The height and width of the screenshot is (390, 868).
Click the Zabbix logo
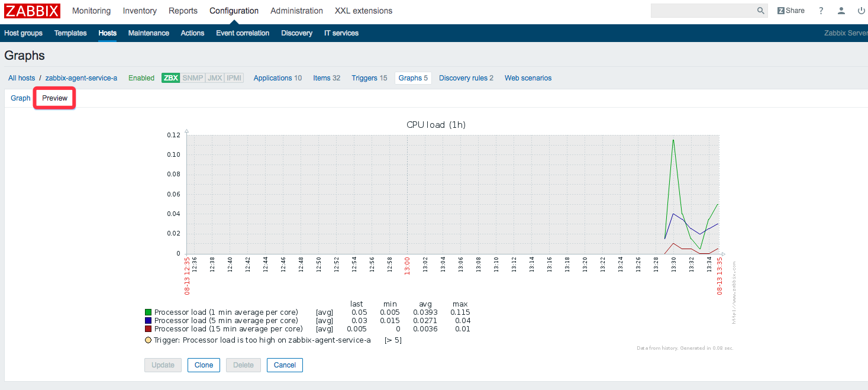[32, 11]
